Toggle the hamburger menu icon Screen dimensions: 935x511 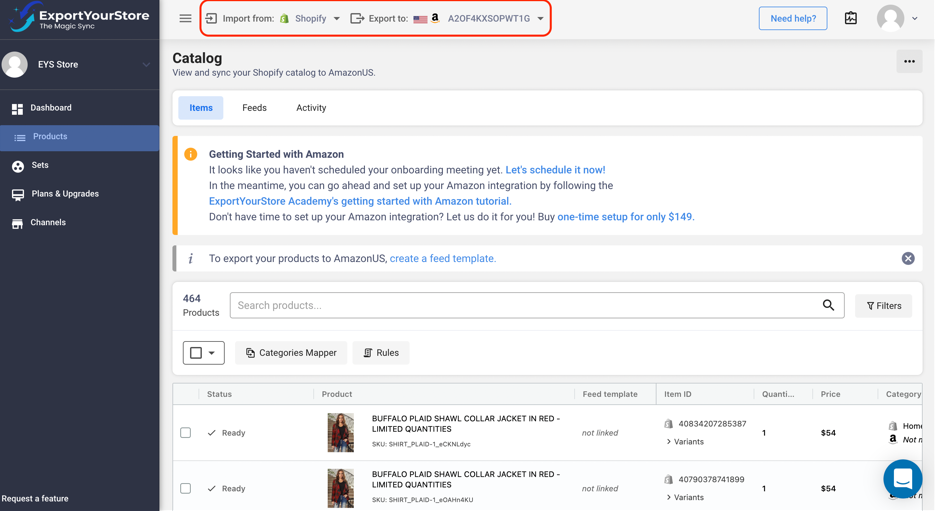185,18
